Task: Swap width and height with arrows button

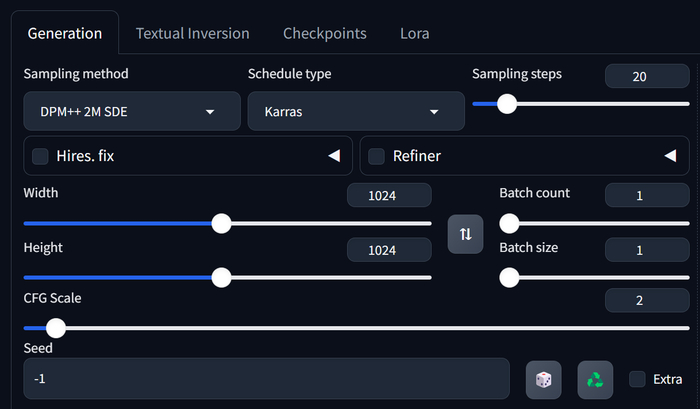Action: 465,234
